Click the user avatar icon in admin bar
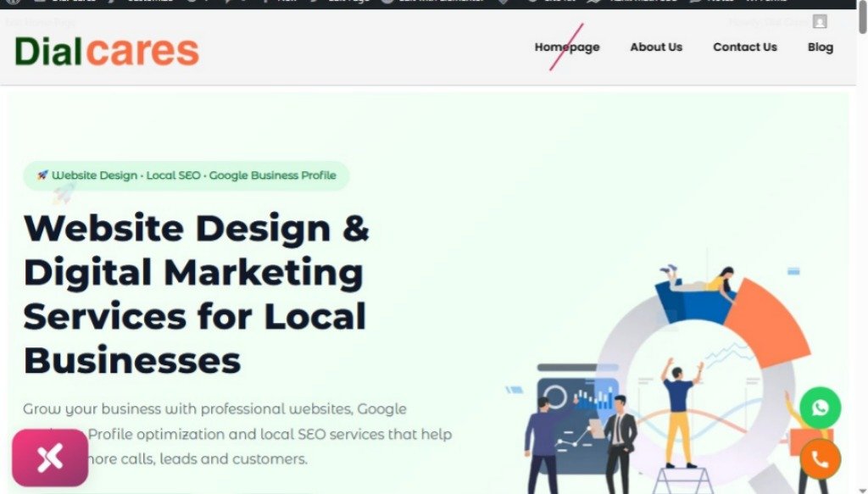The height and width of the screenshot is (494, 868). 820,21
